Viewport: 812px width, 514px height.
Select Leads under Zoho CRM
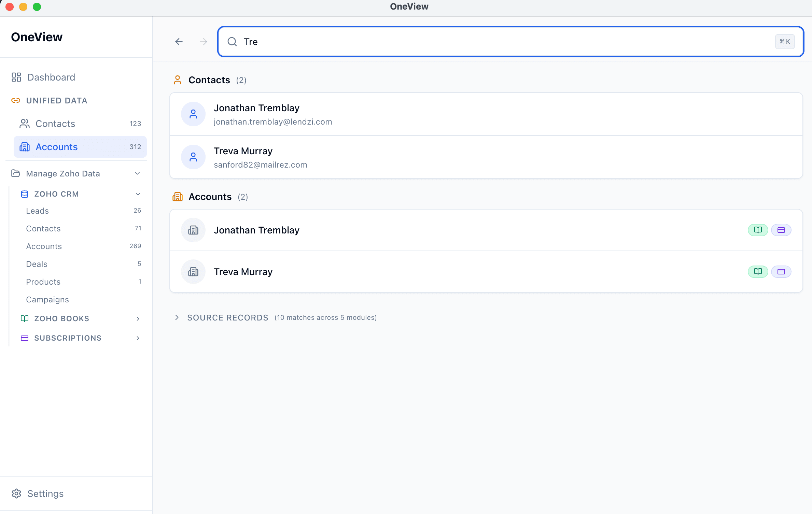37,211
